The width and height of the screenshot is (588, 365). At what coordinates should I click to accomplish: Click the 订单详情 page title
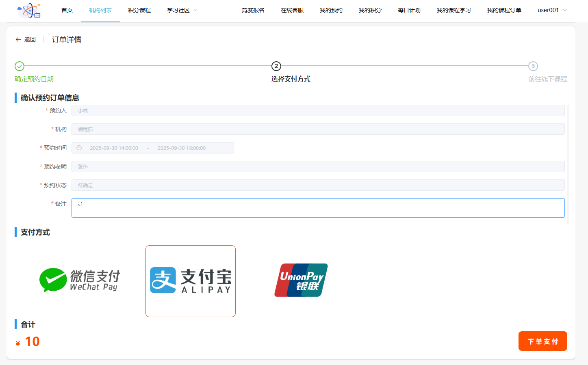pos(67,39)
